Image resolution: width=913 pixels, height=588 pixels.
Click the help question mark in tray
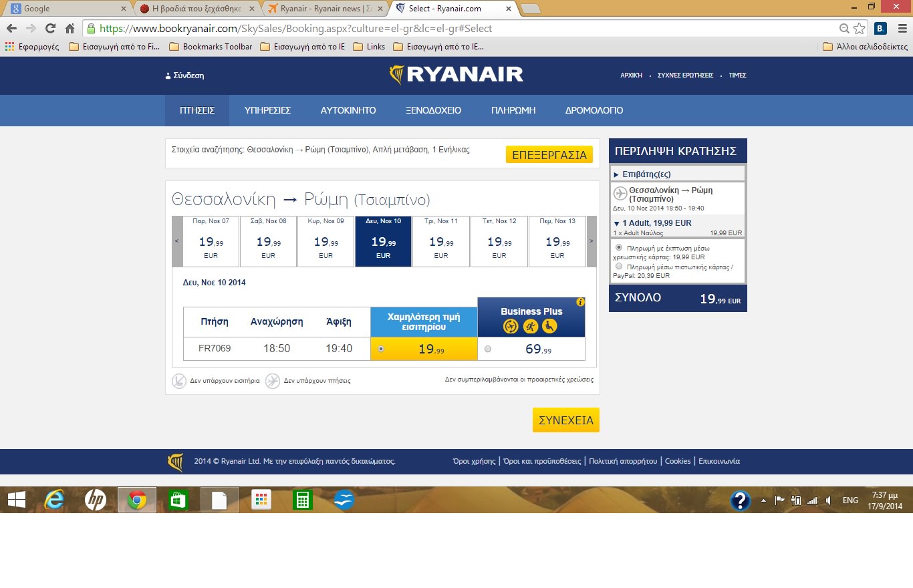click(x=741, y=500)
